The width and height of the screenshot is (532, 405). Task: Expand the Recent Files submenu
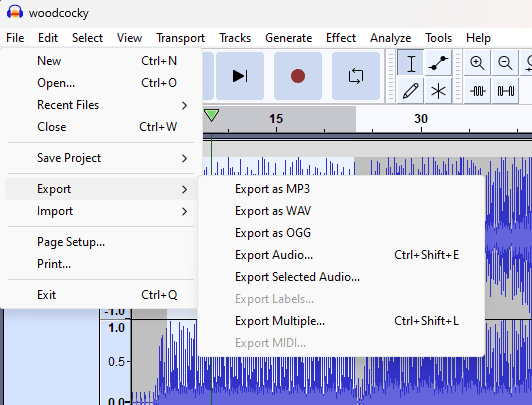(101, 105)
